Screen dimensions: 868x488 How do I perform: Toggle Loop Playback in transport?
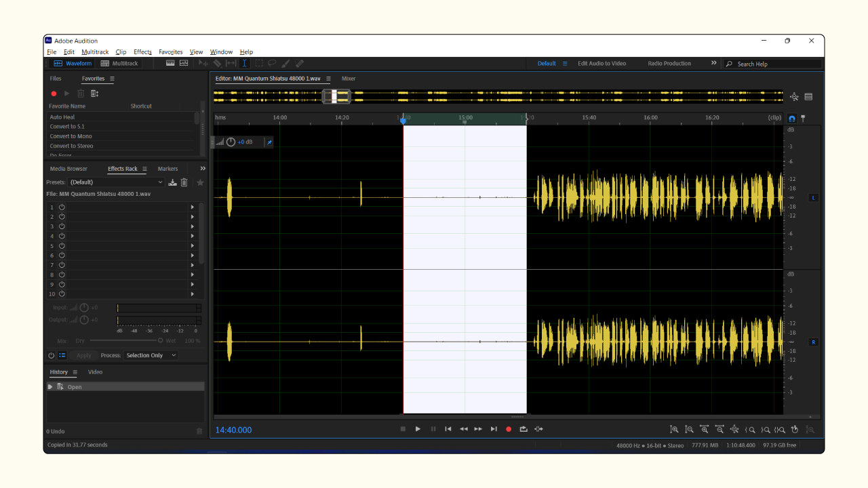click(524, 429)
